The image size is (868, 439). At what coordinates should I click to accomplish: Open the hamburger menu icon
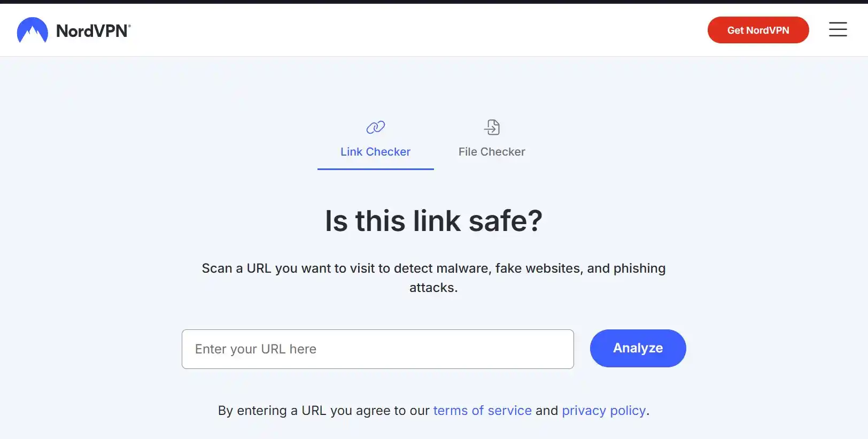pos(838,29)
